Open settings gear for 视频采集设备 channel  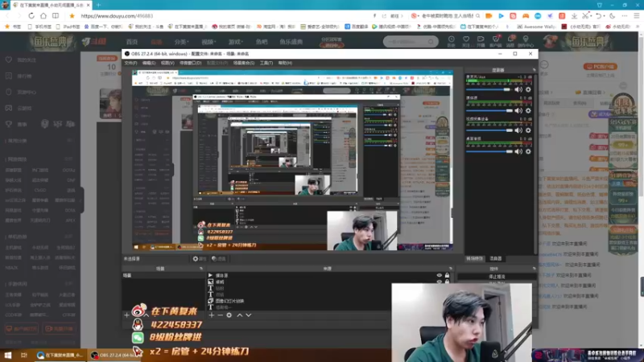(528, 130)
